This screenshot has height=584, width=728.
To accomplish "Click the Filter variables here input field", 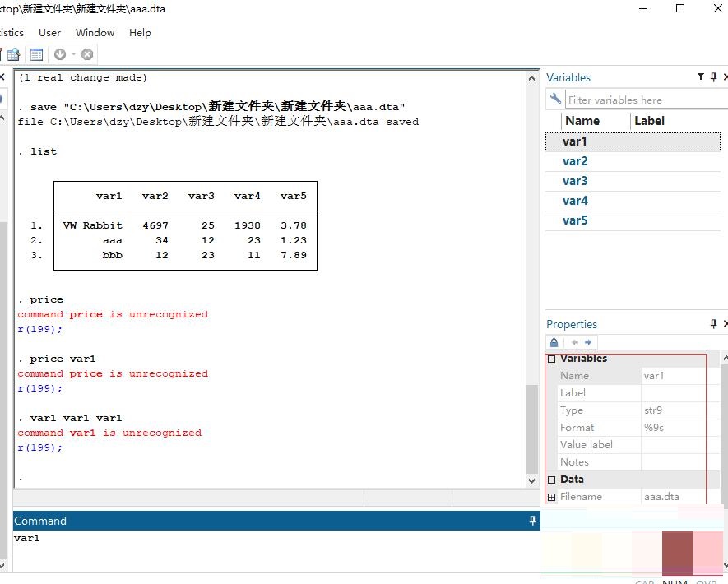I will 646,100.
